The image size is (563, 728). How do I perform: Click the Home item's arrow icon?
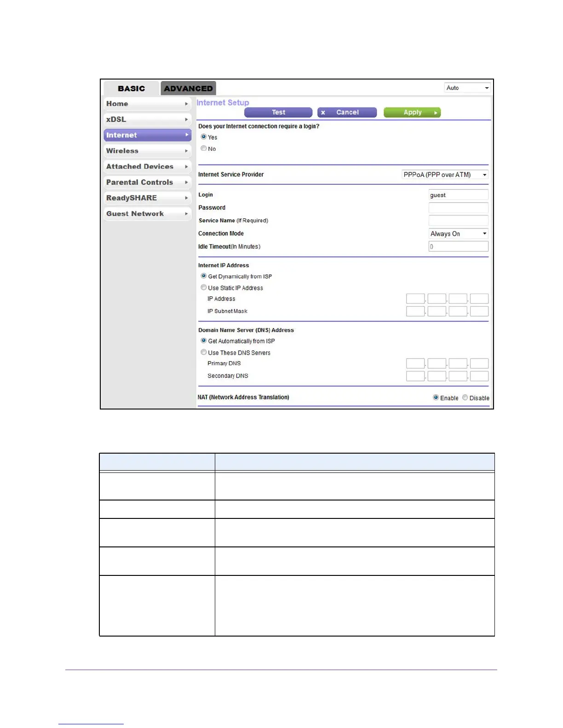[x=186, y=104]
